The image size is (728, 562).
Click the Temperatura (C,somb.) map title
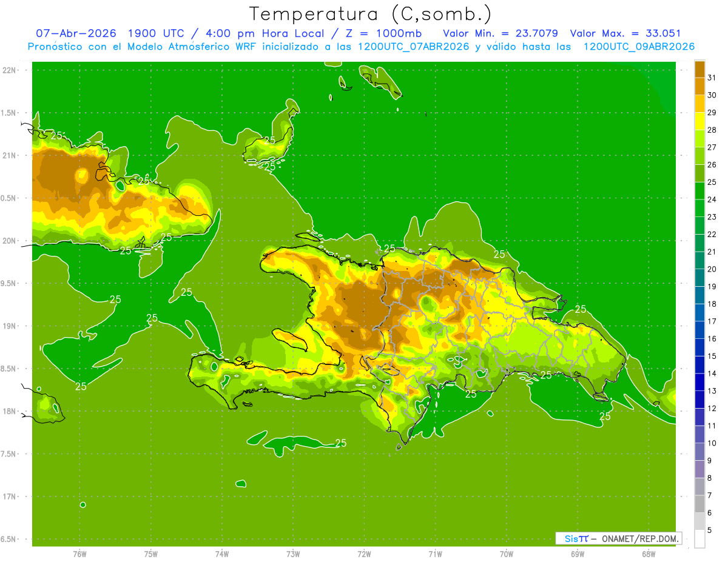370,15
